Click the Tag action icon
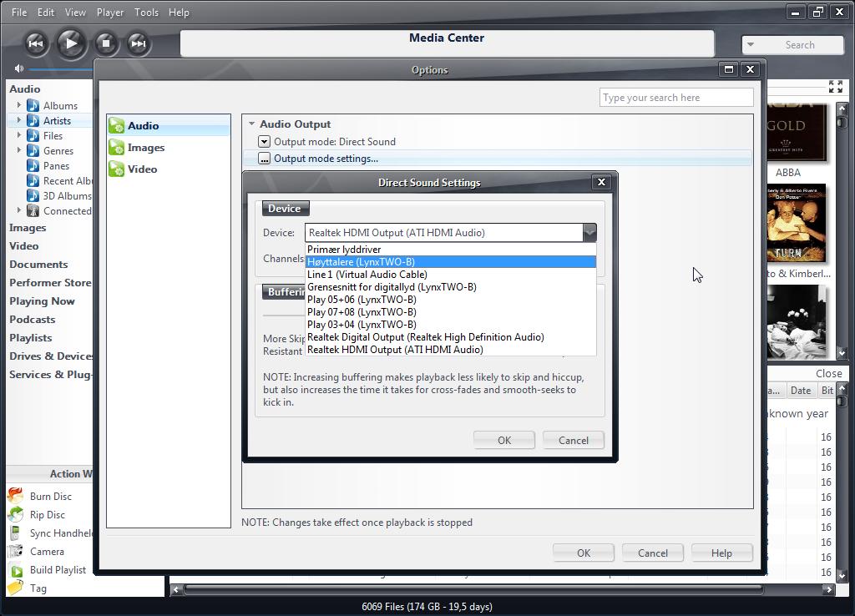Screen dimensions: 855x616 tap(16, 588)
